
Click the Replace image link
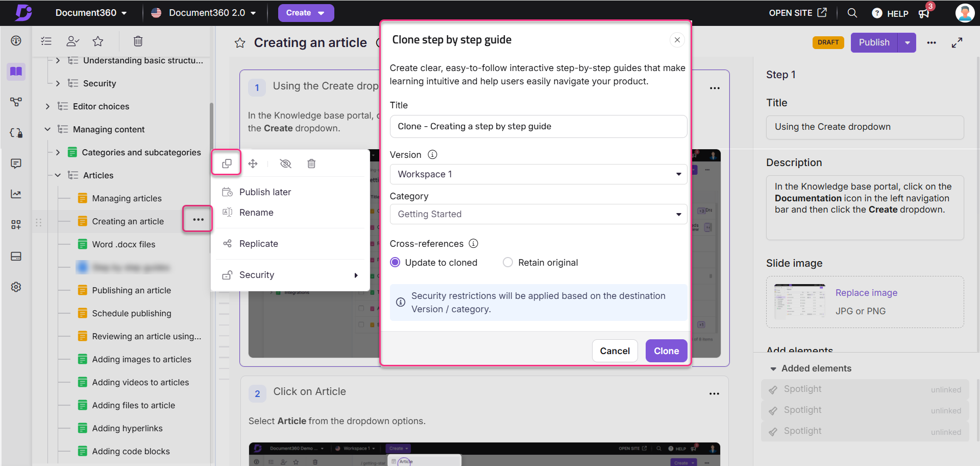tap(866, 293)
